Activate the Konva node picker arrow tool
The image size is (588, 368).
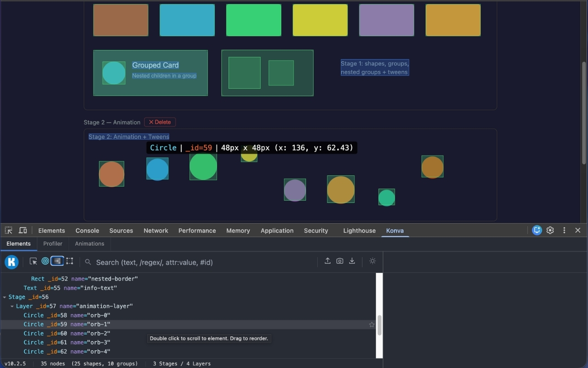coord(33,261)
